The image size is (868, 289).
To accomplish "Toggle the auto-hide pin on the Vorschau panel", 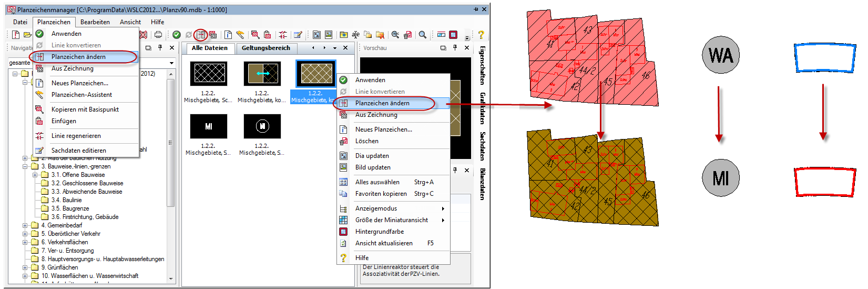I will pos(455,48).
